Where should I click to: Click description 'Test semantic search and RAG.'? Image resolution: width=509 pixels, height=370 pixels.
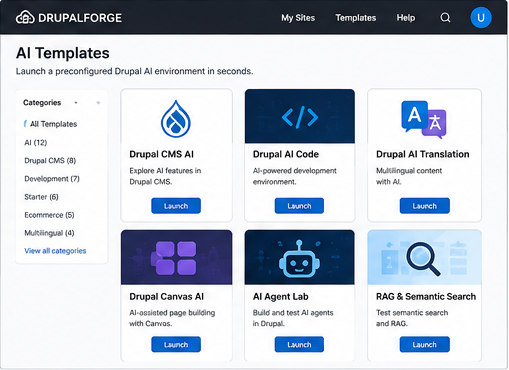pyautogui.click(x=412, y=318)
